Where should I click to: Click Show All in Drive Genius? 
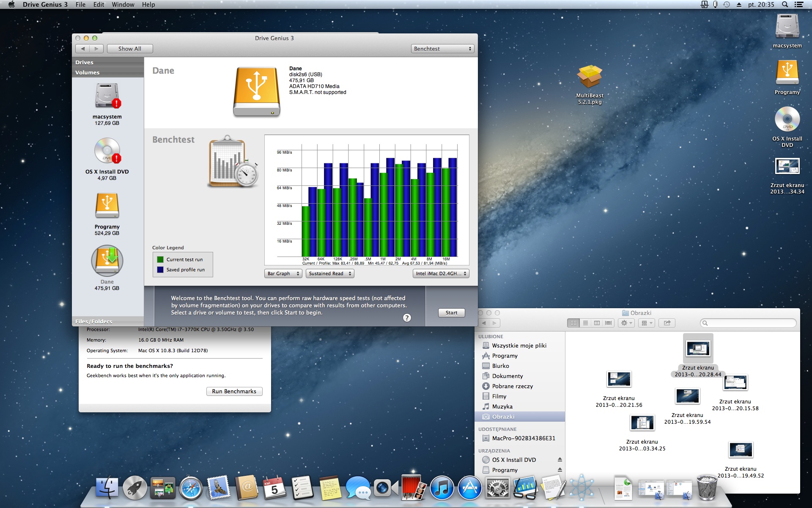pos(130,49)
